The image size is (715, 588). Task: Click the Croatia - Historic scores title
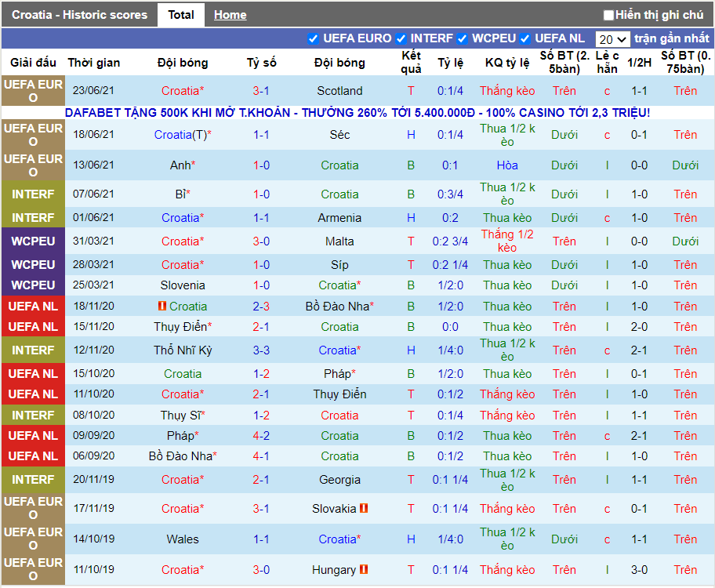(x=80, y=15)
